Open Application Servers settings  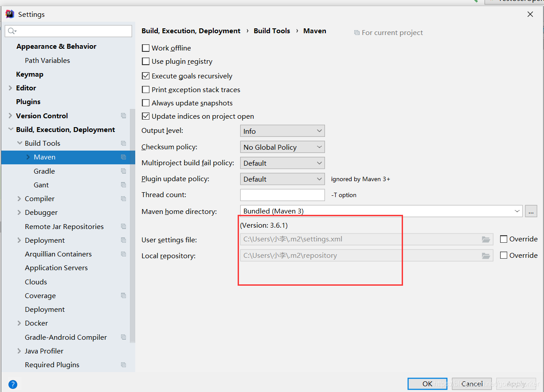56,268
